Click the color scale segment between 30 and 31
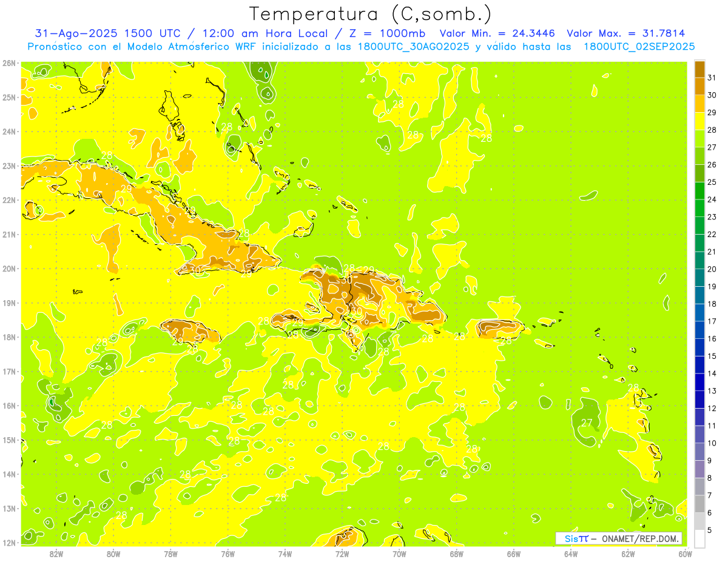 pyautogui.click(x=699, y=86)
